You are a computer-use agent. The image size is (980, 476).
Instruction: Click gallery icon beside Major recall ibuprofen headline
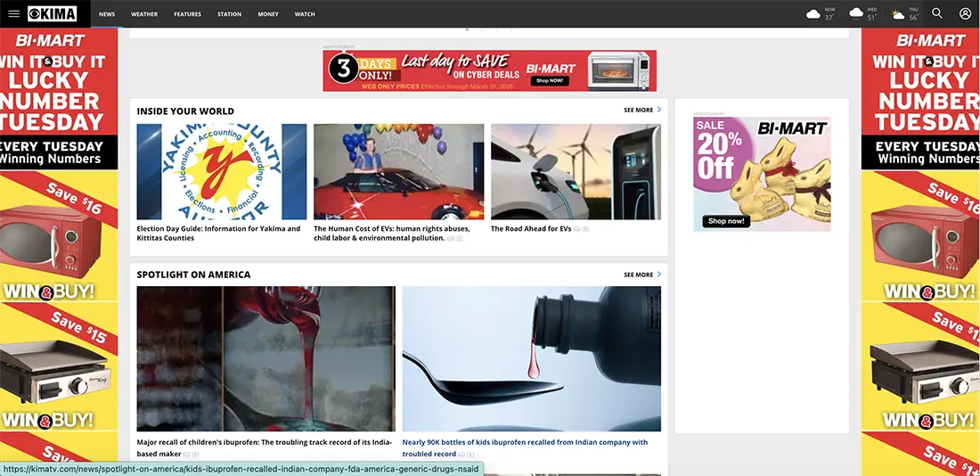pyautogui.click(x=186, y=455)
